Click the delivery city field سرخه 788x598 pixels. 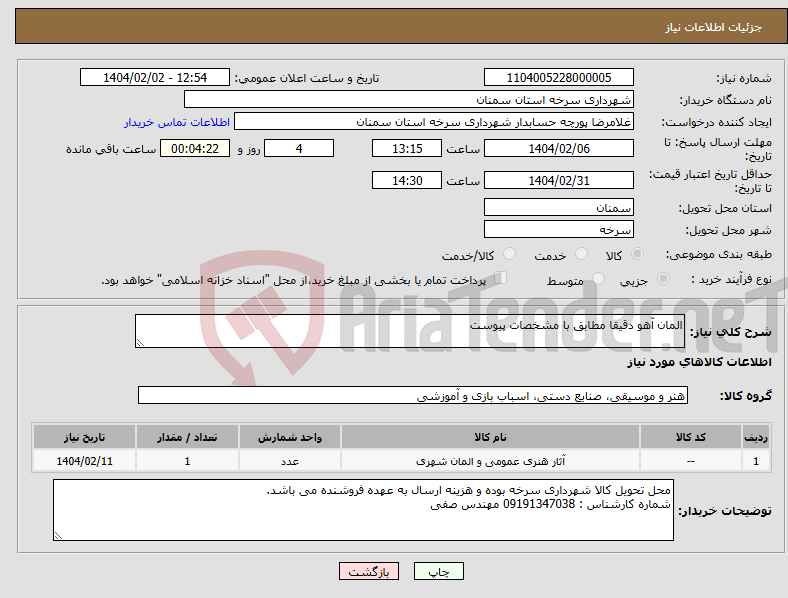[558, 230]
